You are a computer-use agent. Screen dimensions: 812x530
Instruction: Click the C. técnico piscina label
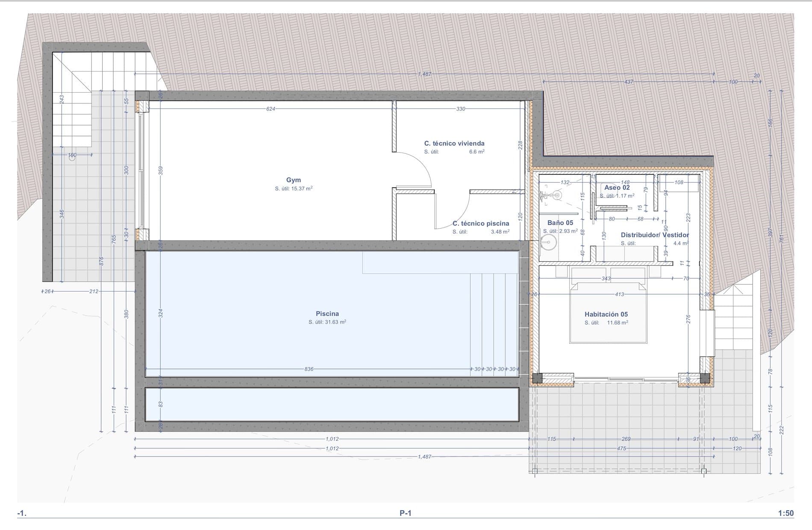pos(480,224)
